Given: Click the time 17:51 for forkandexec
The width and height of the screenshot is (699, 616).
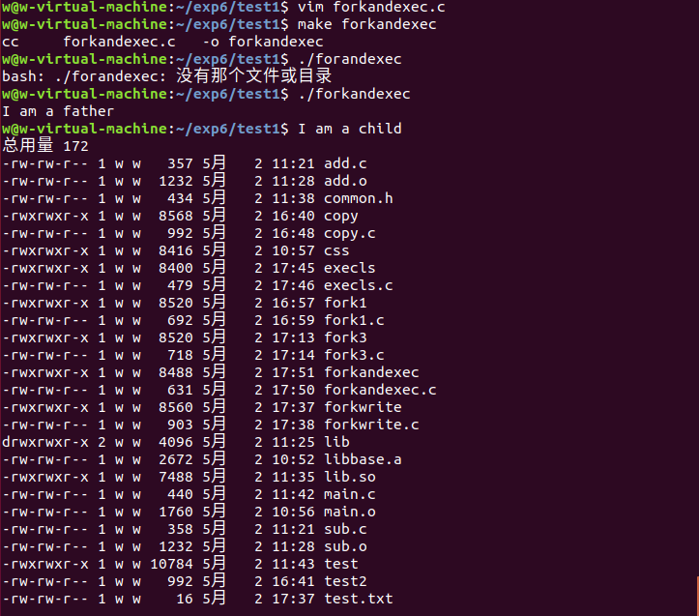Looking at the screenshot, I should (x=293, y=372).
